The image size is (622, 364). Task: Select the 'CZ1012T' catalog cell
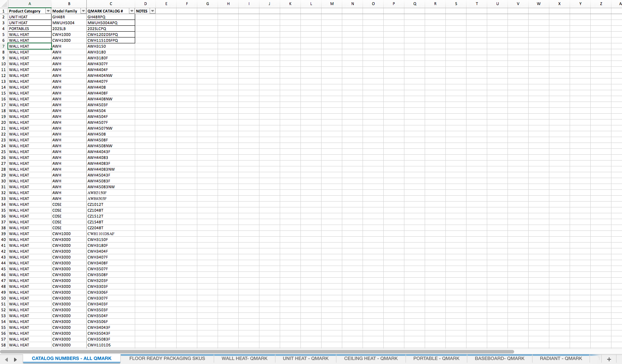(111, 204)
